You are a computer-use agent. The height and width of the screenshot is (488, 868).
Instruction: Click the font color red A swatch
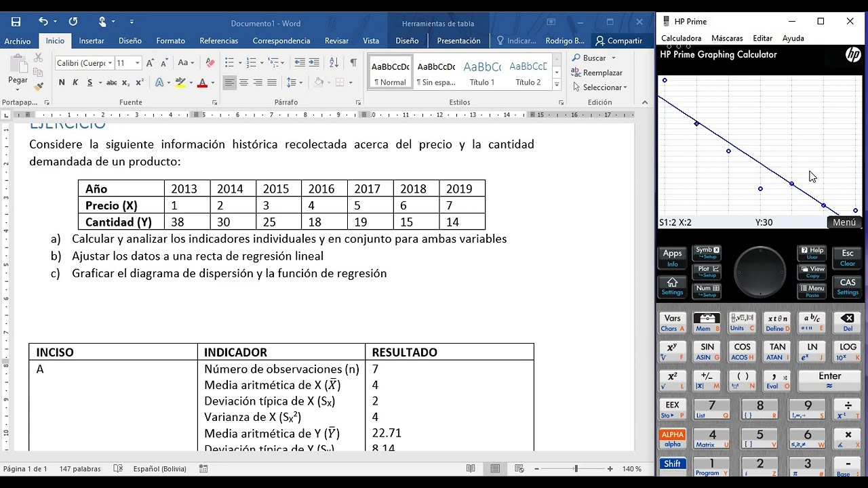[x=201, y=83]
